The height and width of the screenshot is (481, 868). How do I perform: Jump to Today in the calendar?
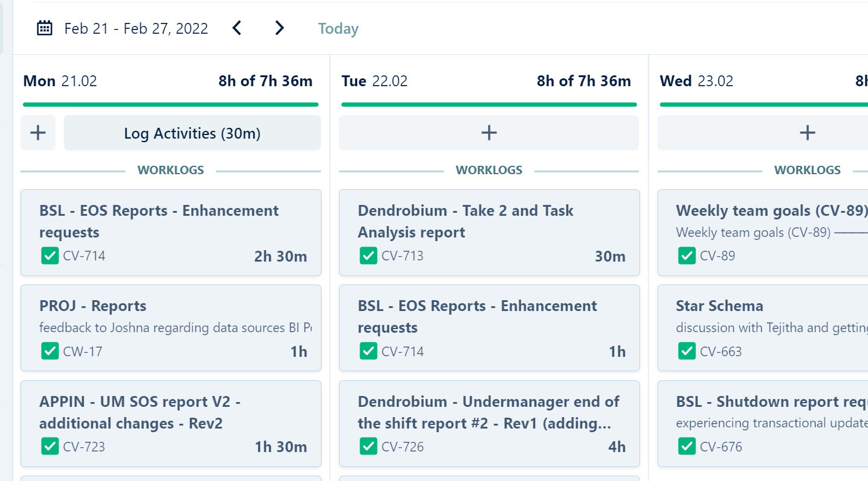338,28
